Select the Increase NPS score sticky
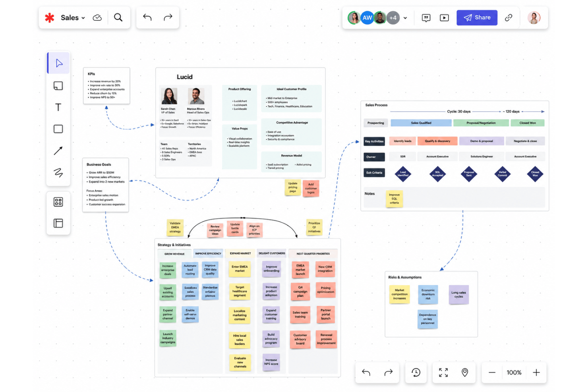The width and height of the screenshot is (588, 392). 271,362
